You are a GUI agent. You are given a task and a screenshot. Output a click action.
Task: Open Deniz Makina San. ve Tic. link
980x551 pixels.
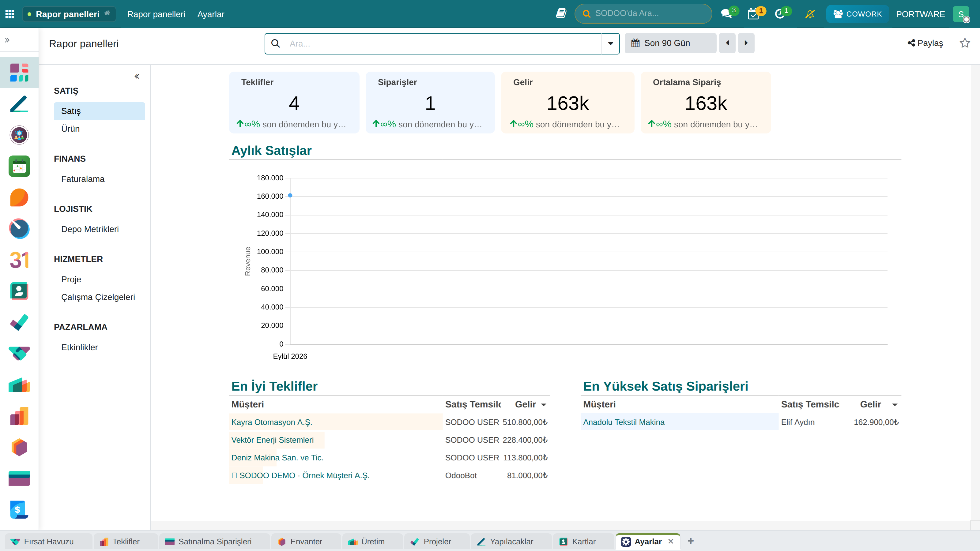(277, 457)
